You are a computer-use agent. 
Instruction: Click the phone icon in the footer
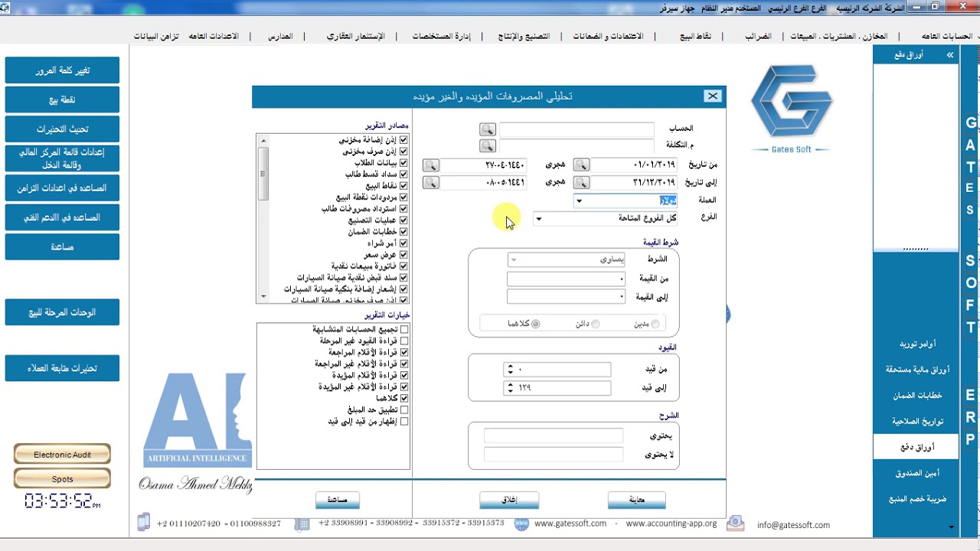point(143,523)
